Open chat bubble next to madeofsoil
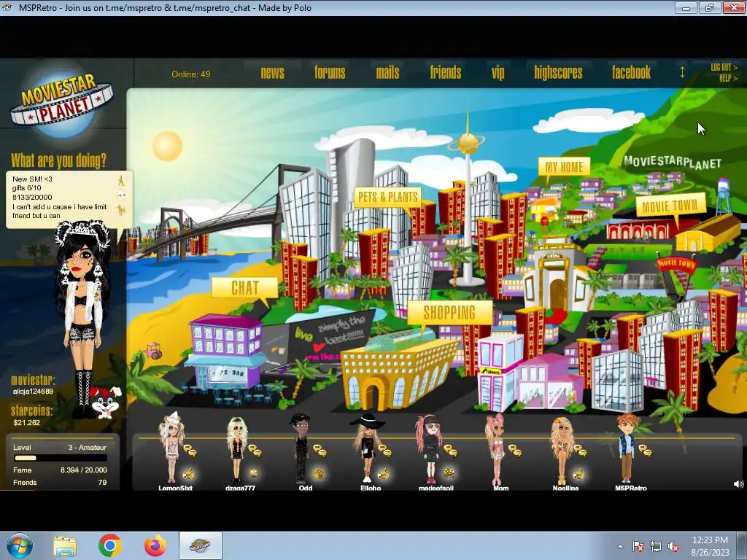Screen dimensions: 747x560 [x=450, y=451]
